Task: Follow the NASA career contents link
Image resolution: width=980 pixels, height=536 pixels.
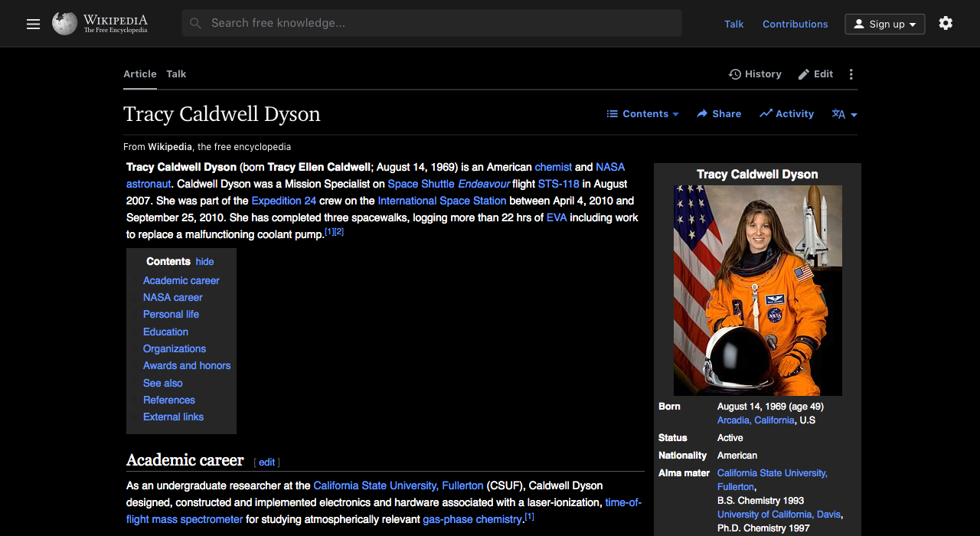Action: pyautogui.click(x=172, y=297)
